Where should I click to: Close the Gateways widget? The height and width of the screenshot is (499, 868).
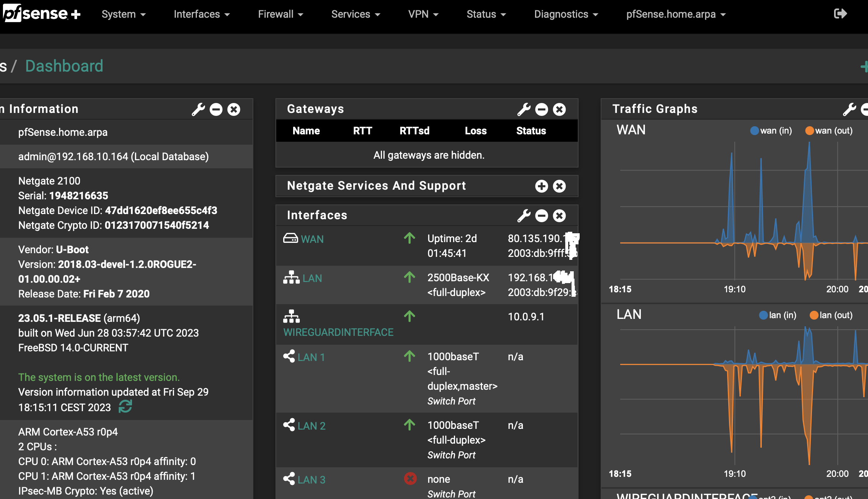pyautogui.click(x=559, y=109)
